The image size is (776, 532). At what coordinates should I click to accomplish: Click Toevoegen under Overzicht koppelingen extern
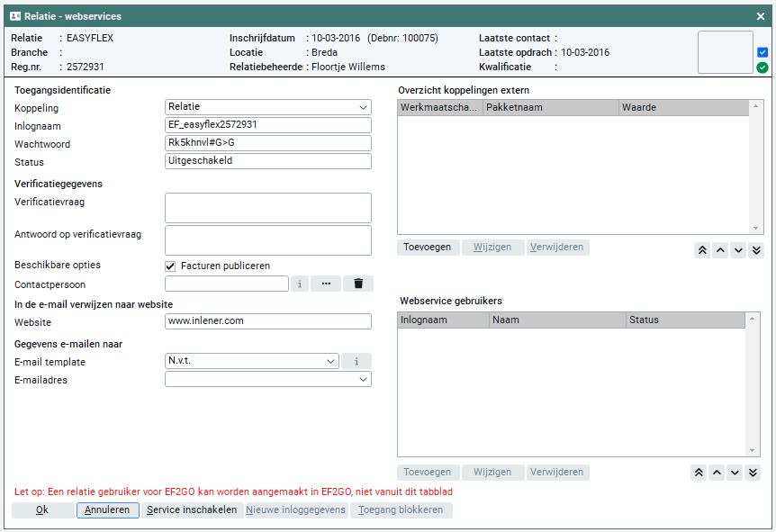(428, 248)
